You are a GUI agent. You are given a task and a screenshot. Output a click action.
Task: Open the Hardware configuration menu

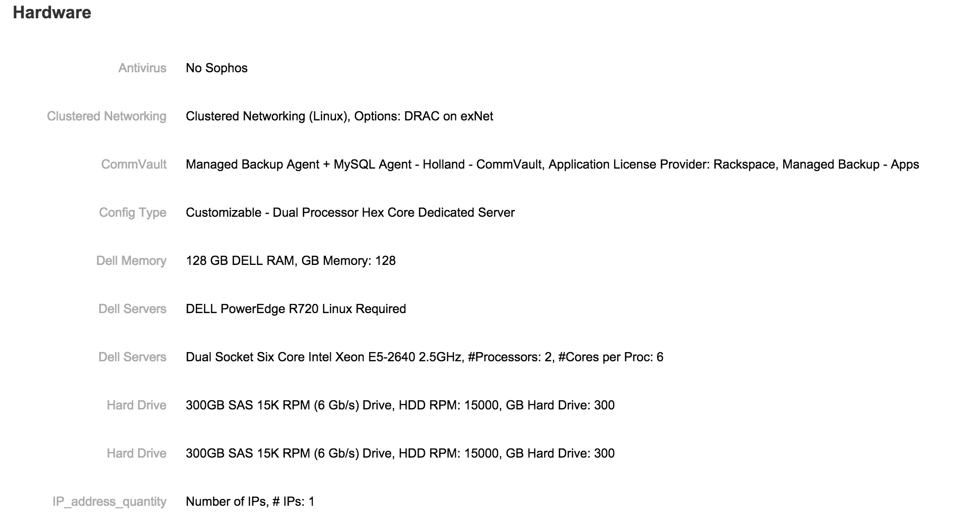(52, 12)
